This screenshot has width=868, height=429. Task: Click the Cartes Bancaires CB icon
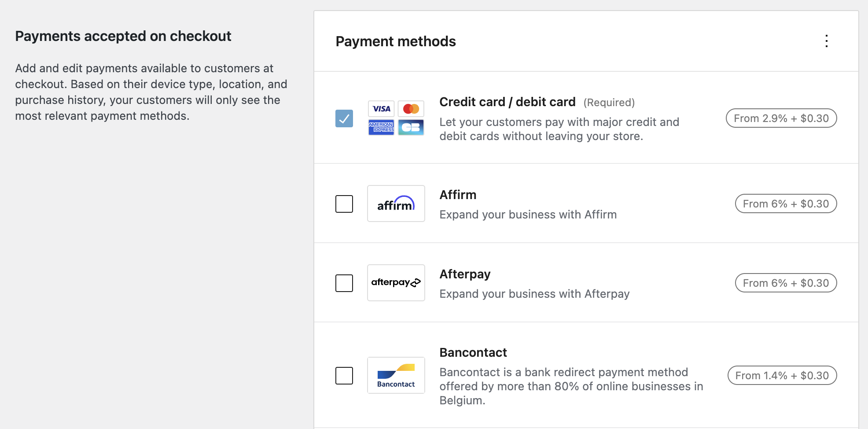(x=411, y=127)
